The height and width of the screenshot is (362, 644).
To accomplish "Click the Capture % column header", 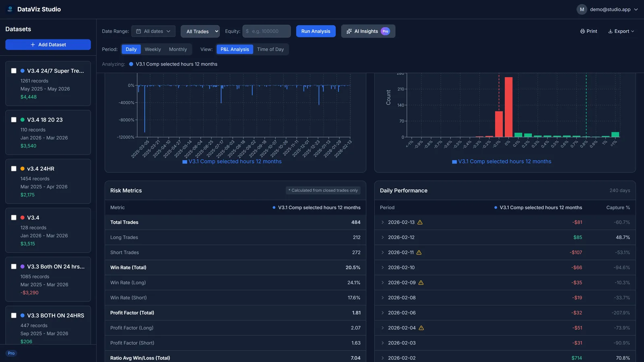I will [618, 208].
